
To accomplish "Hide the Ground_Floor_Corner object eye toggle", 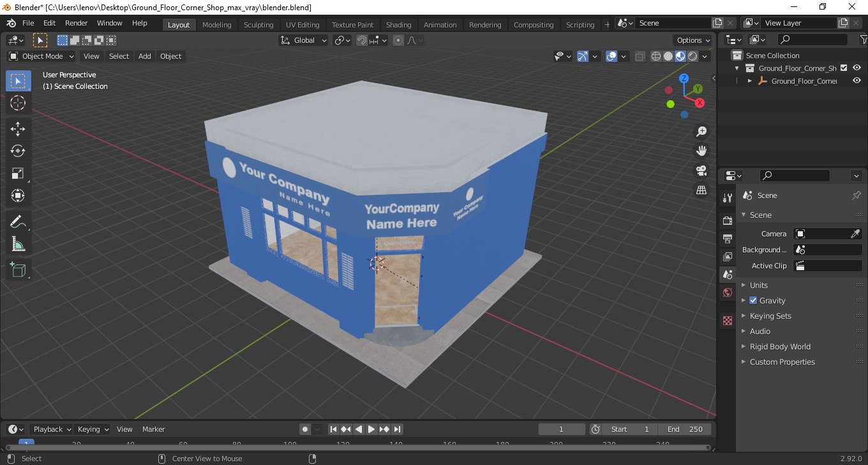I will tap(857, 80).
